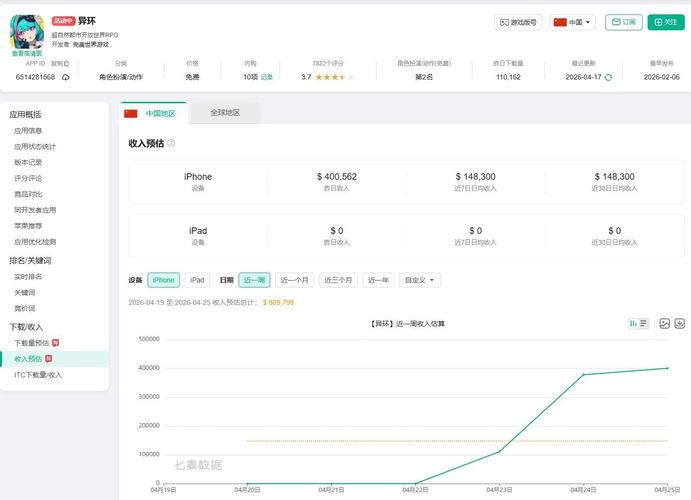Select the 近一个月 date range
Screen dimensions: 691x500
(x=294, y=280)
